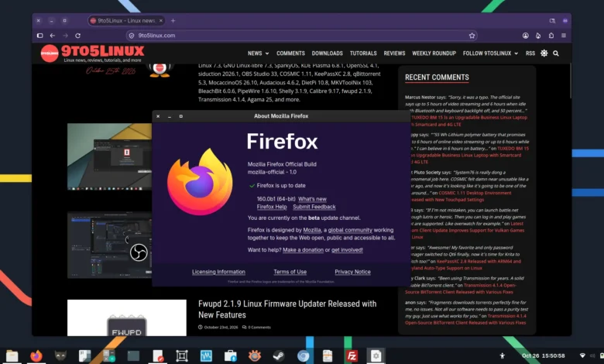Close the About Mozilla Firefox dialog

pos(158,116)
